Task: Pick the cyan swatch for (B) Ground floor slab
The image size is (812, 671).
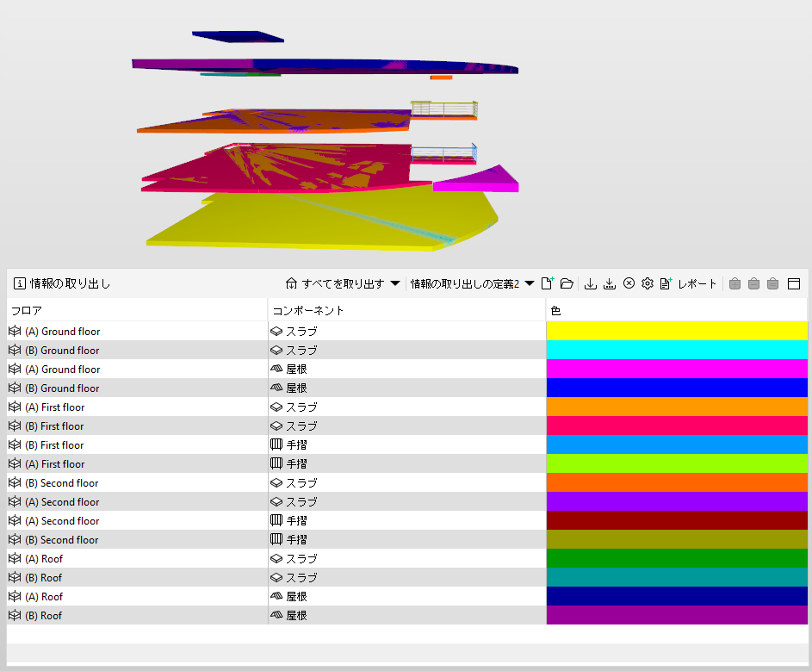Action: pyautogui.click(x=677, y=350)
